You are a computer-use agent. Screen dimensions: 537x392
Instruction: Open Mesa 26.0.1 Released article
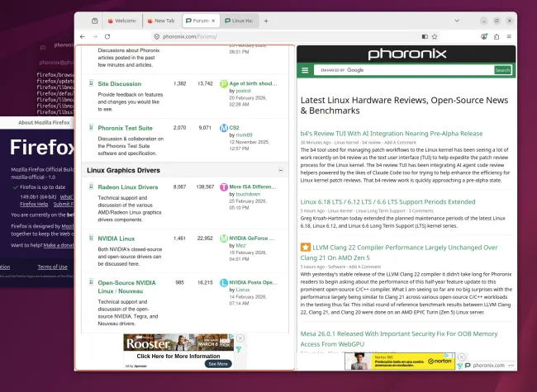pyautogui.click(x=399, y=338)
